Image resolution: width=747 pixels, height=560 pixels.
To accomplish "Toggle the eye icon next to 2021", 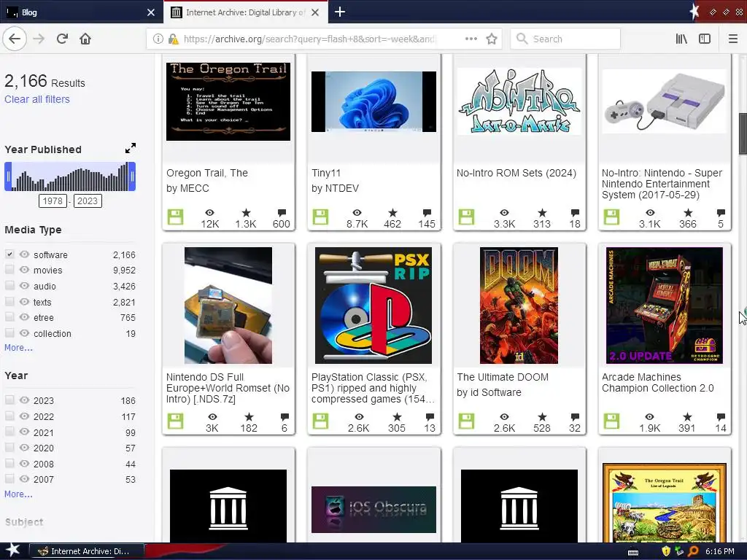I will (x=24, y=432).
